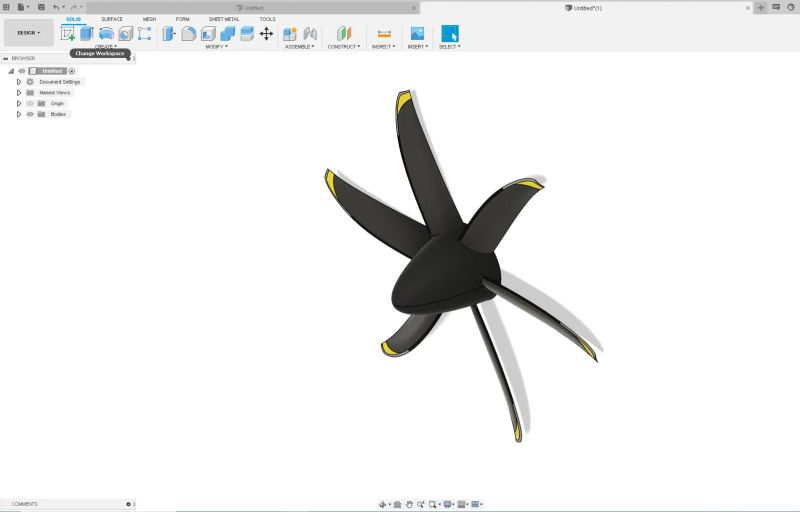
Task: Open the Modify dropdown menu
Action: point(216,46)
